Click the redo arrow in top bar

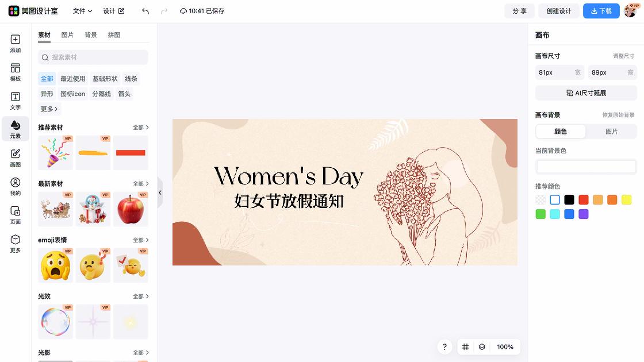click(x=164, y=11)
